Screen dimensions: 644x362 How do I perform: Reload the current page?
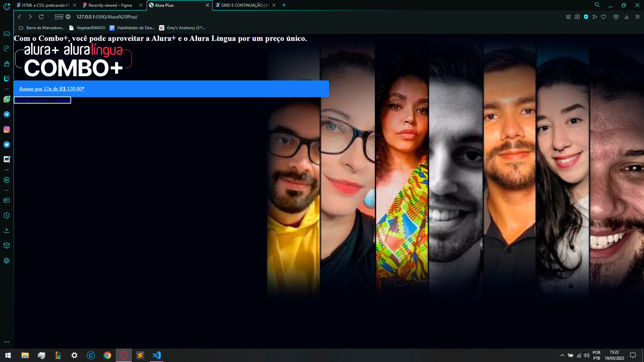pos(41,17)
